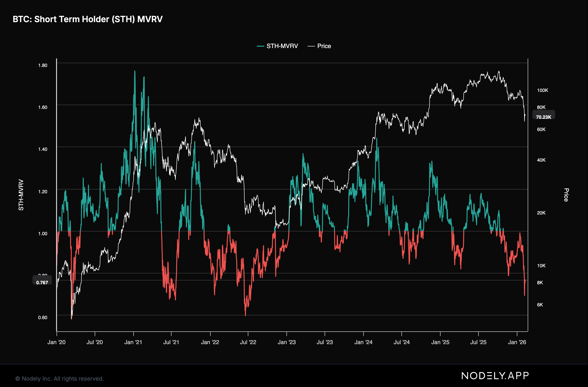Click the Jul '25 x-axis tick label
Viewport: 588px width, 387px height.
point(478,342)
